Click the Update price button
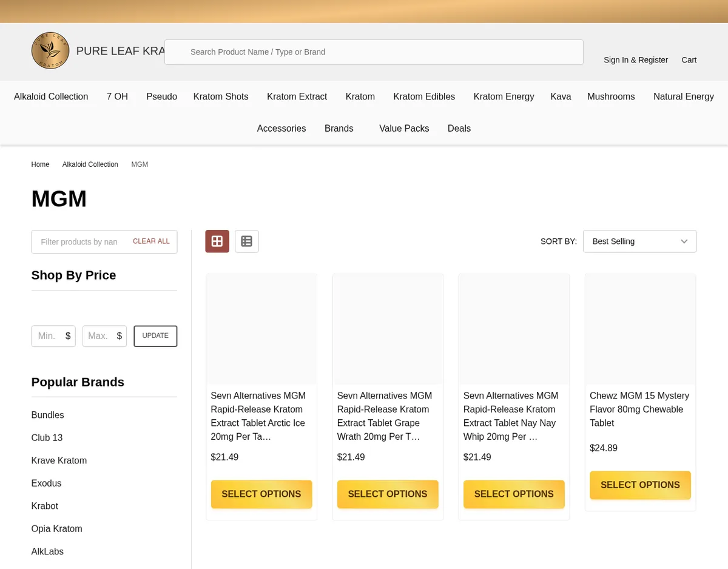728x569 pixels. [155, 336]
